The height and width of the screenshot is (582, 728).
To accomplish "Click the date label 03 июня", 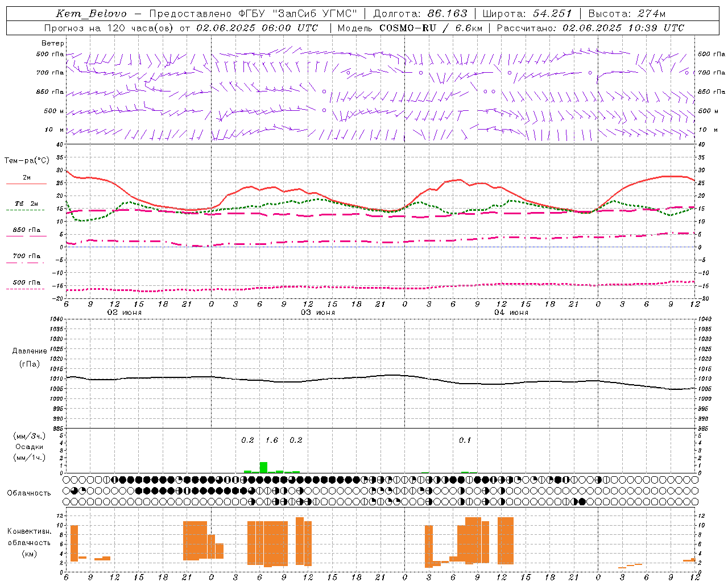I will (x=318, y=313).
